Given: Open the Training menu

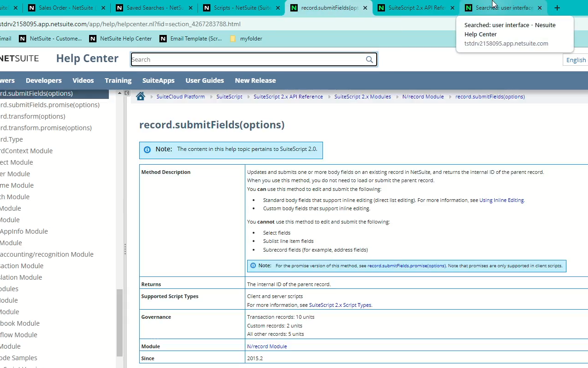Looking at the screenshot, I should (118, 80).
